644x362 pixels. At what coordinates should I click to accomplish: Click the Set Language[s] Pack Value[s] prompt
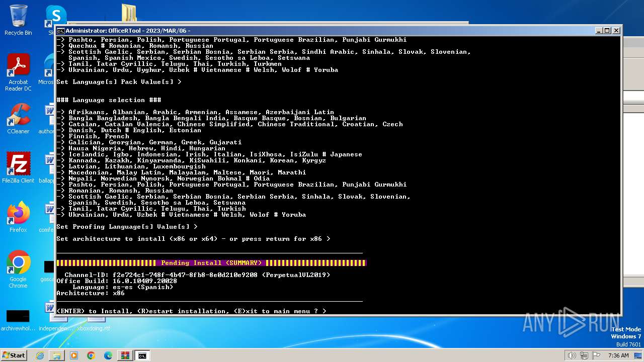(119, 82)
